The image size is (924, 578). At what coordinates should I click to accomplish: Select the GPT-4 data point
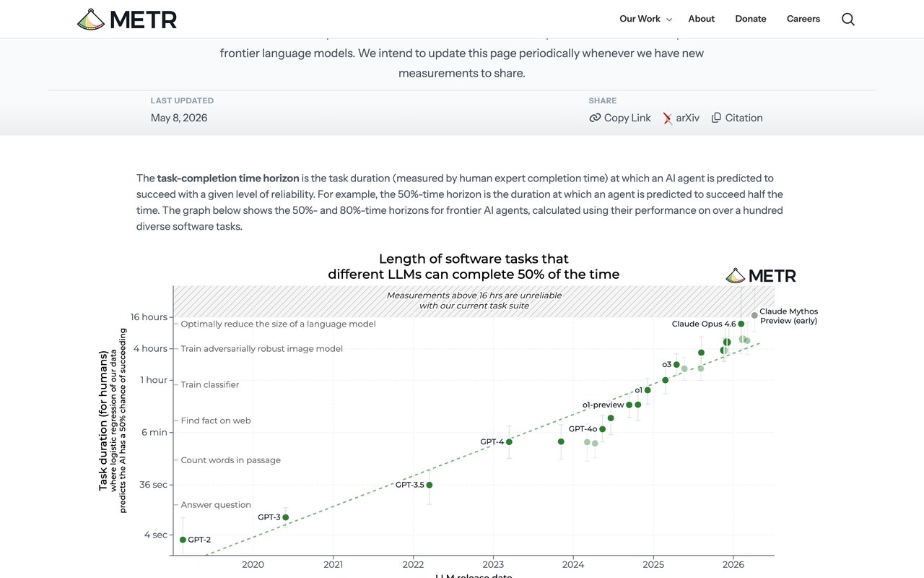point(509,441)
